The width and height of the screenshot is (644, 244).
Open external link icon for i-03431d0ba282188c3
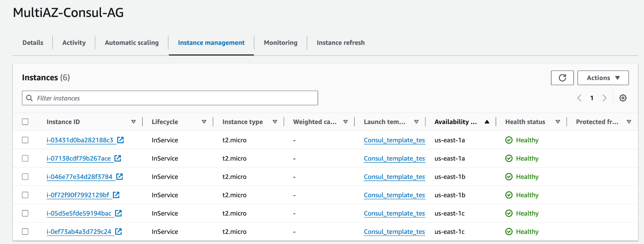tap(120, 140)
